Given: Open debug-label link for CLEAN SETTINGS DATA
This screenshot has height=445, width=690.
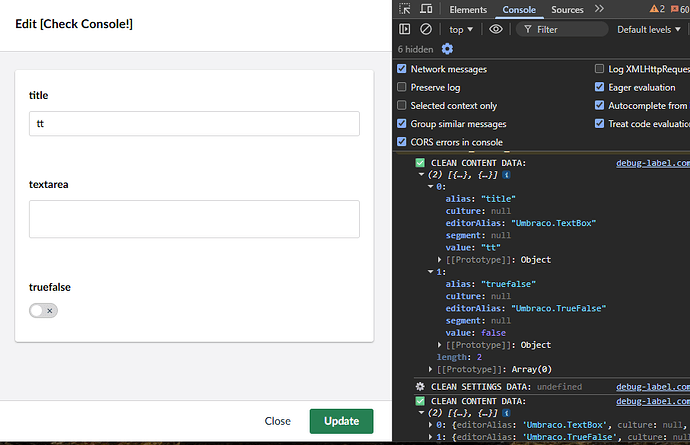Looking at the screenshot, I should 653,386.
